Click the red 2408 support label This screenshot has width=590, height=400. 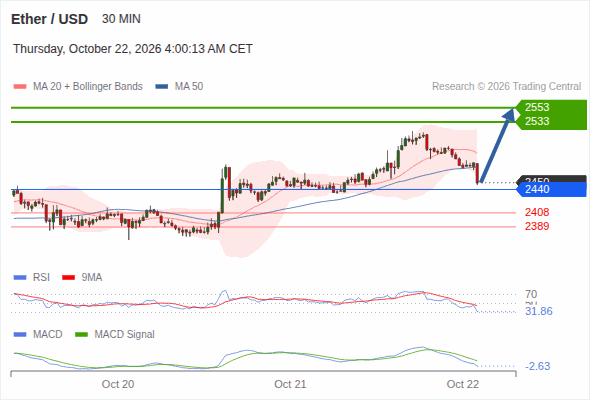point(537,212)
